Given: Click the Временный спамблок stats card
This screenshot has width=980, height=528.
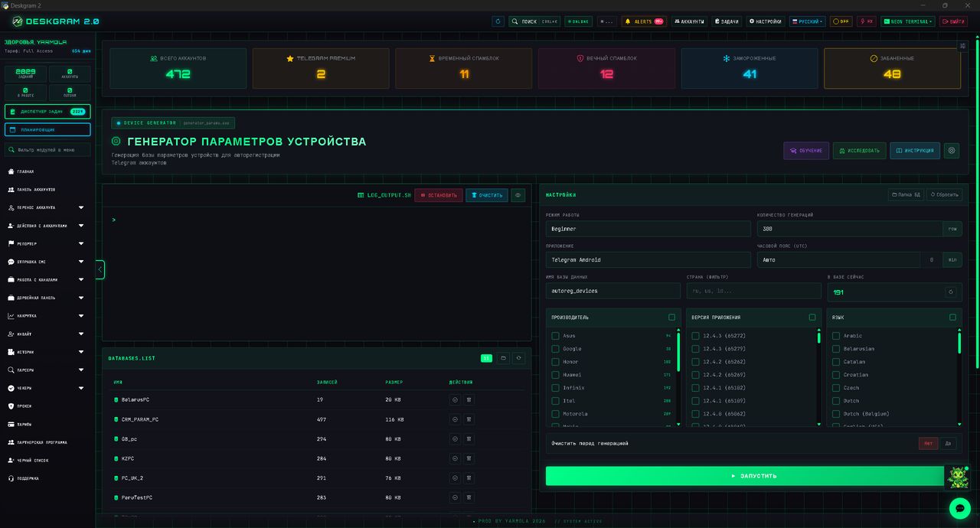Looking at the screenshot, I should click(464, 68).
